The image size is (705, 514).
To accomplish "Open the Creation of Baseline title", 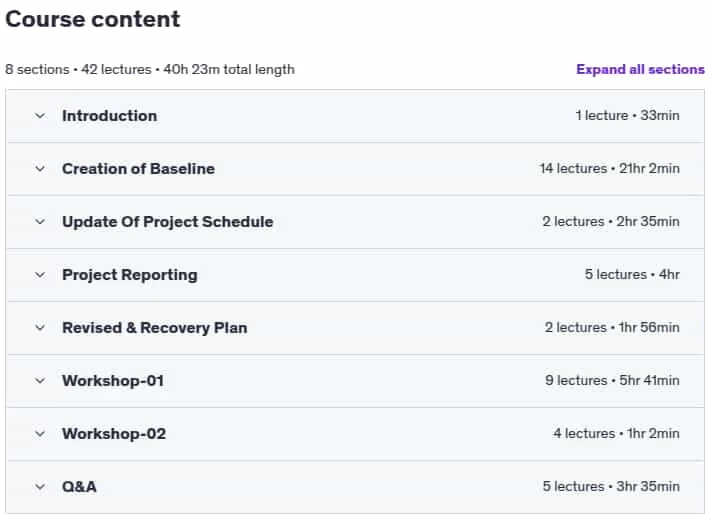I will click(138, 169).
